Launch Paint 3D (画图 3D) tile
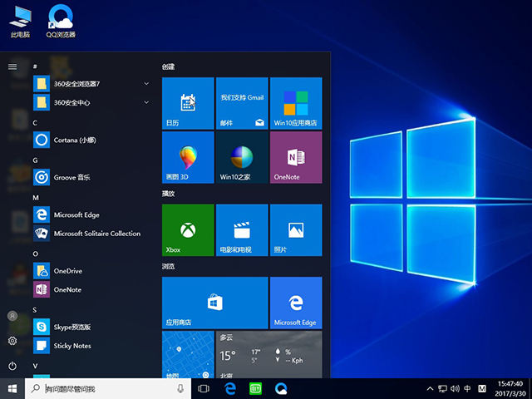The height and width of the screenshot is (399, 532). point(187,157)
